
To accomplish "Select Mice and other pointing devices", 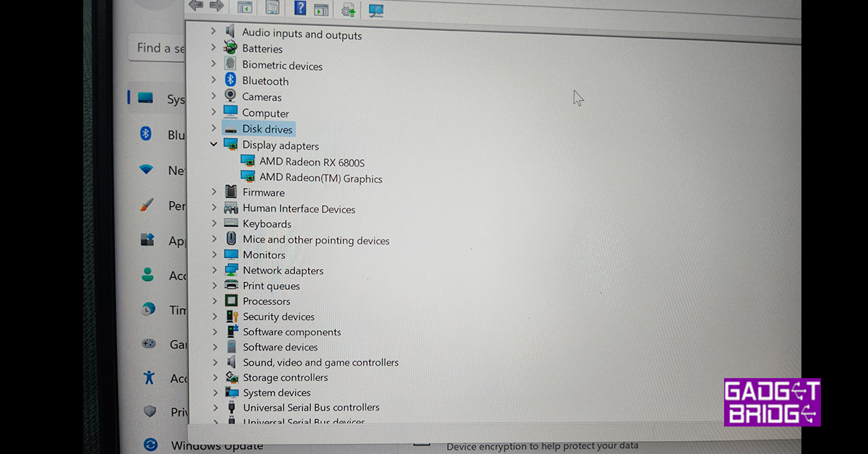I will pyautogui.click(x=316, y=240).
